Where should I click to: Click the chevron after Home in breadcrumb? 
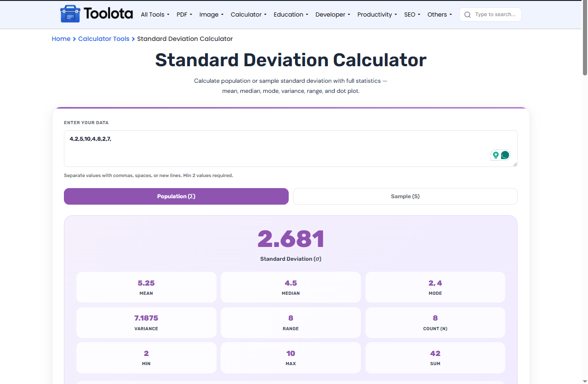point(74,39)
